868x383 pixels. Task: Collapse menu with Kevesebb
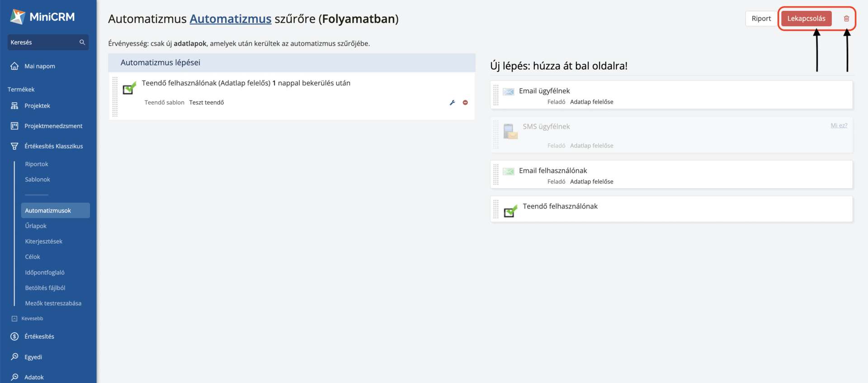32,318
